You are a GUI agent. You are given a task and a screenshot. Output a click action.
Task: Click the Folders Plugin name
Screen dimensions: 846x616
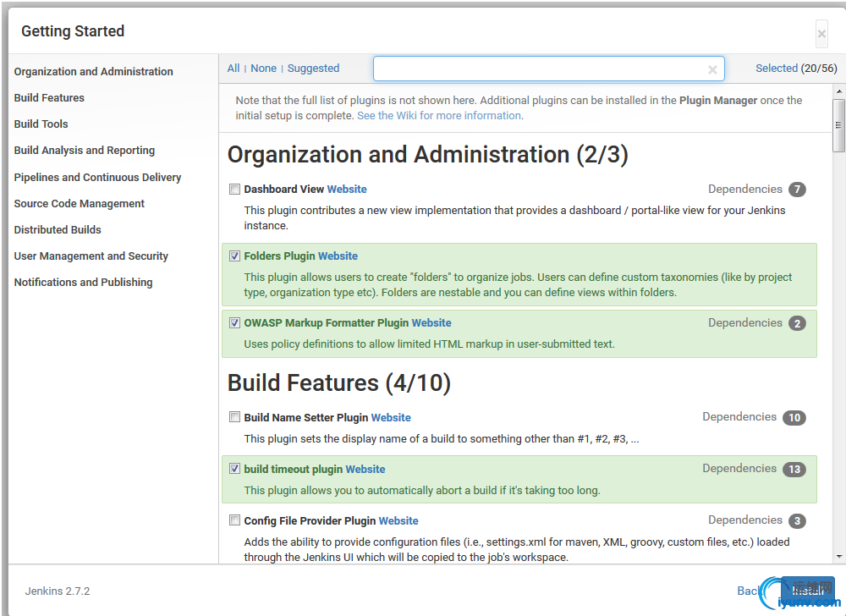279,256
